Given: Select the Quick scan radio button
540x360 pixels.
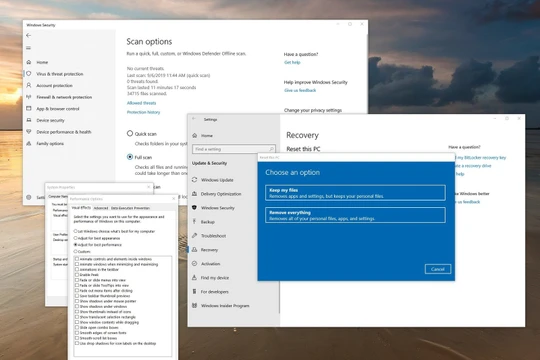Looking at the screenshot, I should 130,133.
